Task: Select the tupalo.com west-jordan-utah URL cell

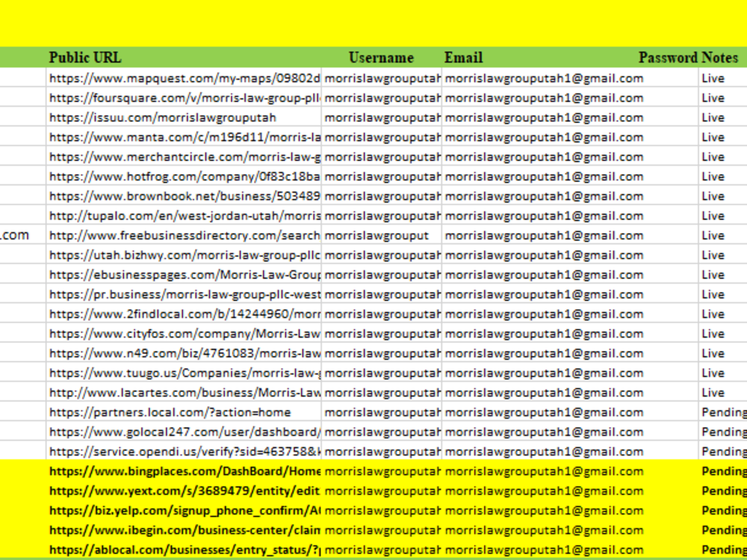Action: [x=184, y=216]
